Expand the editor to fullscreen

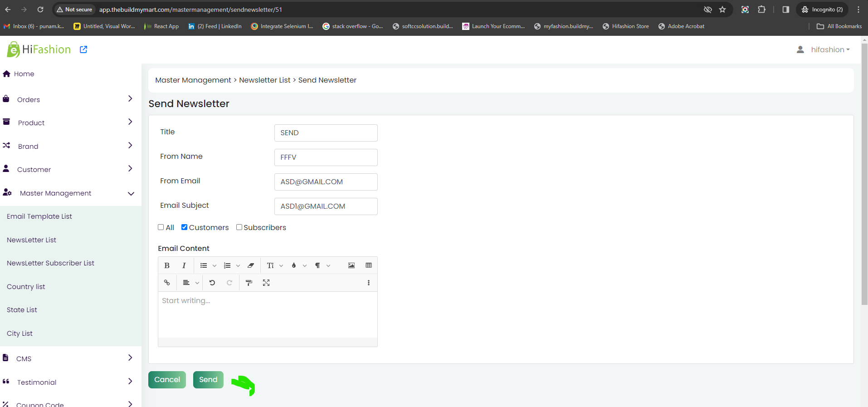tap(266, 283)
